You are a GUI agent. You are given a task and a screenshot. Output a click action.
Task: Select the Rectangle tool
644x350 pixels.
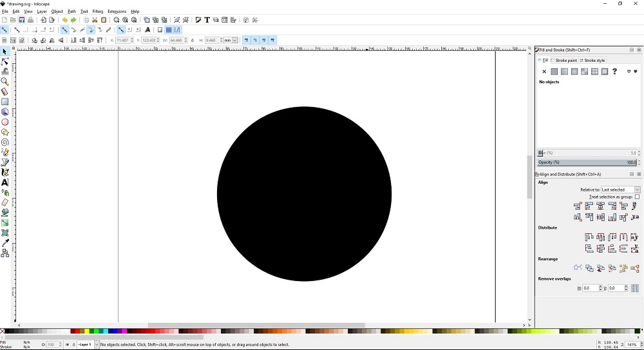tap(5, 102)
